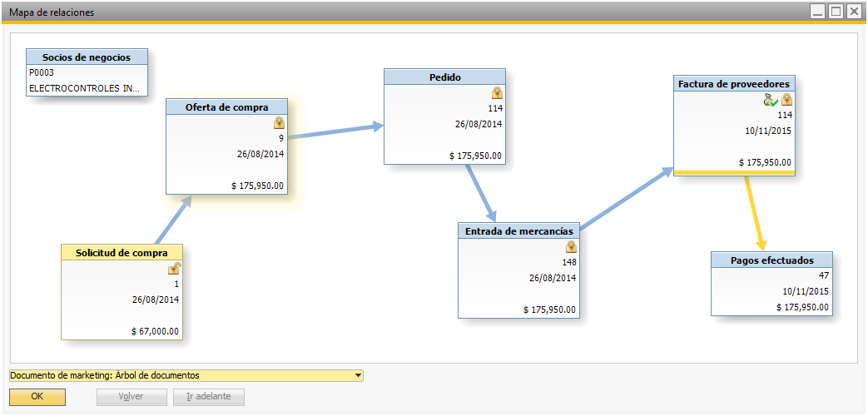Click business partner code P0003

(42, 72)
